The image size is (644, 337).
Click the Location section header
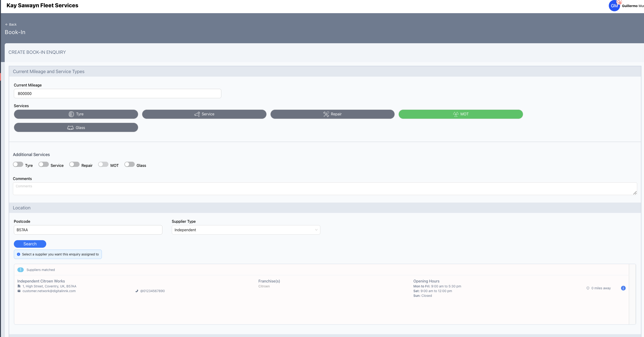pyautogui.click(x=22, y=208)
